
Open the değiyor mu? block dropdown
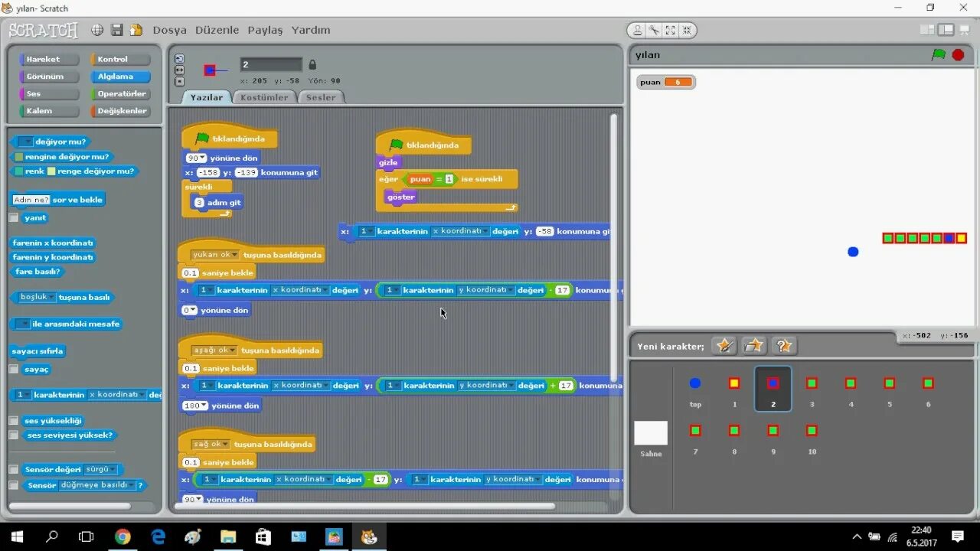[x=25, y=142]
